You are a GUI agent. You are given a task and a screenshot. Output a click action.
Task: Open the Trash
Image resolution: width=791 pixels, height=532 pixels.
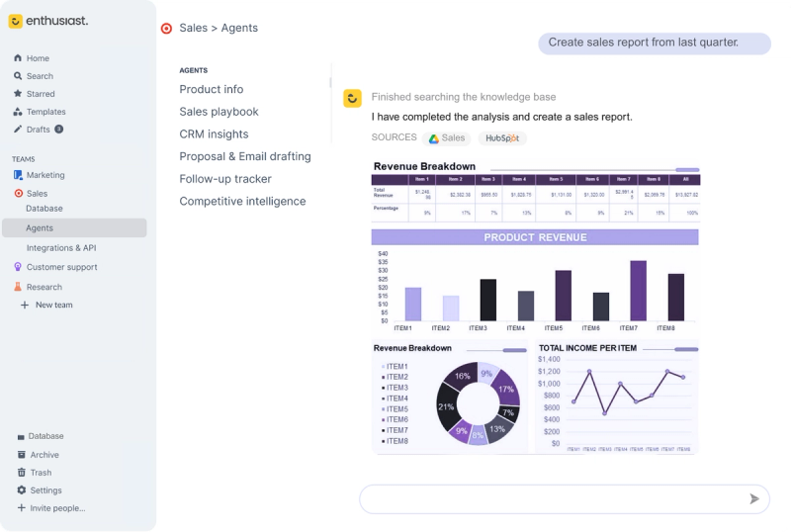click(41, 473)
